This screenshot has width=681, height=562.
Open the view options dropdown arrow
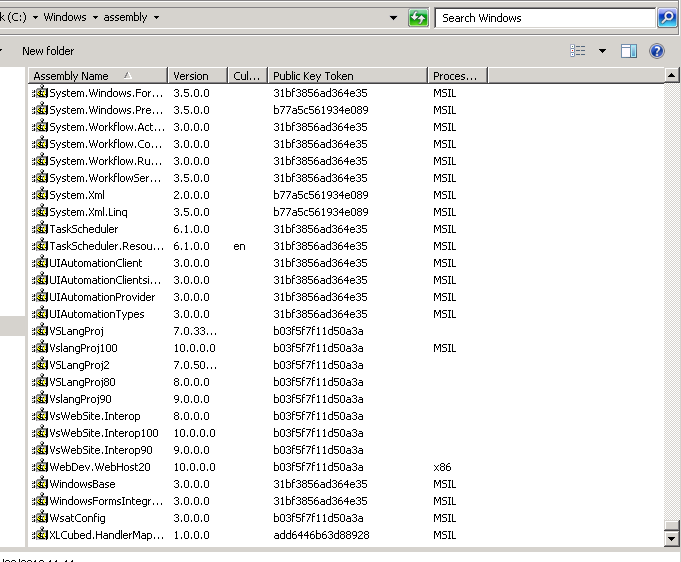[602, 51]
